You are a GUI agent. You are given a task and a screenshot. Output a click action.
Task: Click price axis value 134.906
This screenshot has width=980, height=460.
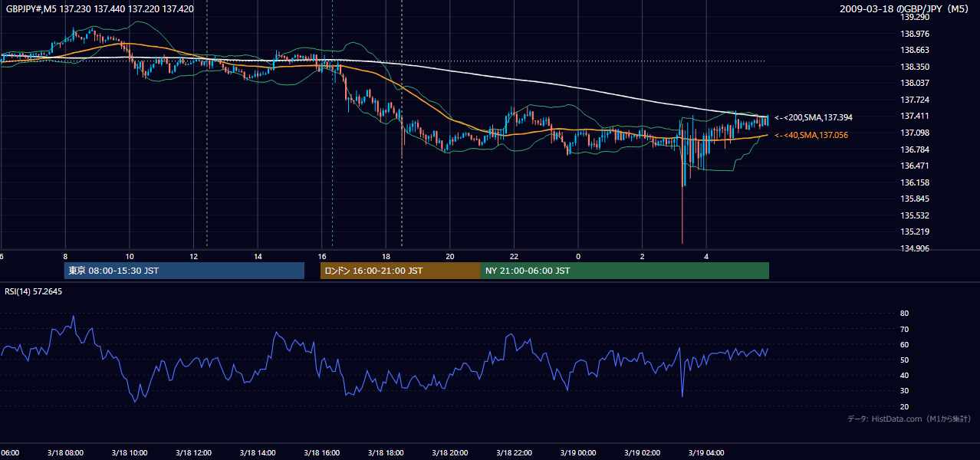916,248
